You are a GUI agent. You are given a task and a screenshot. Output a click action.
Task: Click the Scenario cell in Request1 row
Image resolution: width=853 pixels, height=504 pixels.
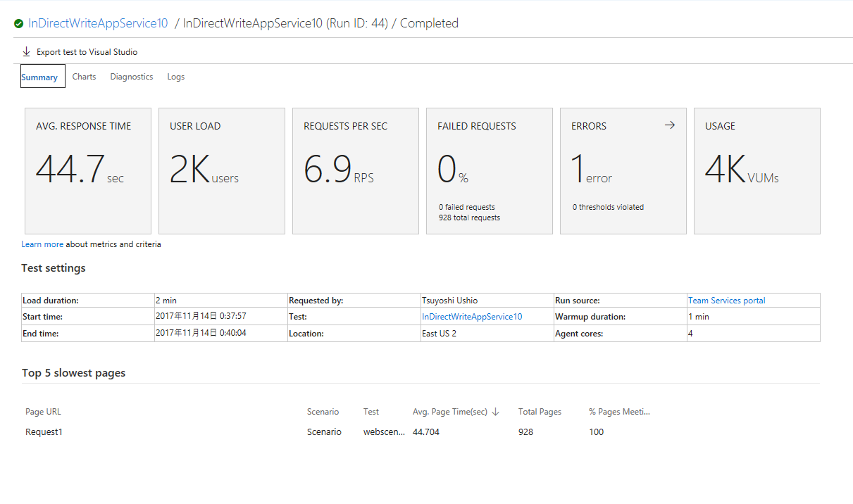[x=324, y=432]
